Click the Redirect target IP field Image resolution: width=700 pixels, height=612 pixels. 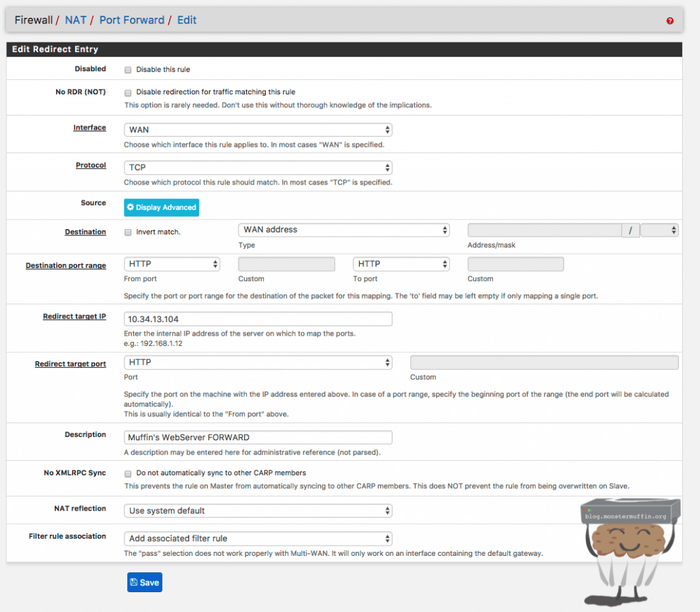click(258, 319)
